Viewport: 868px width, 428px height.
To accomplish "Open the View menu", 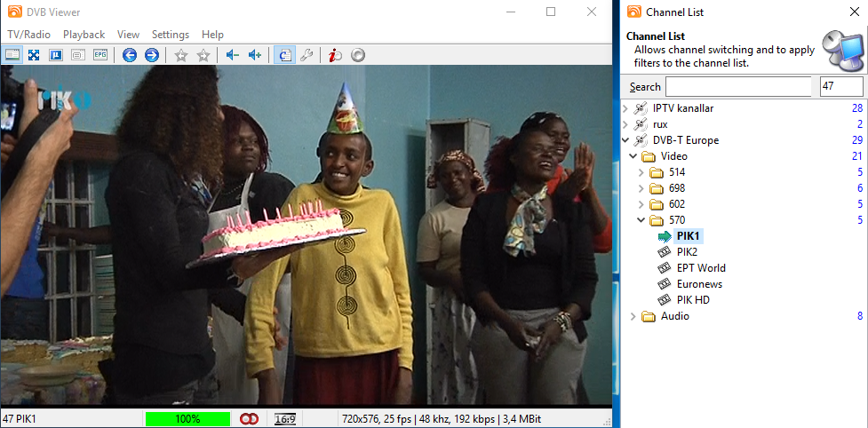I will pos(128,35).
